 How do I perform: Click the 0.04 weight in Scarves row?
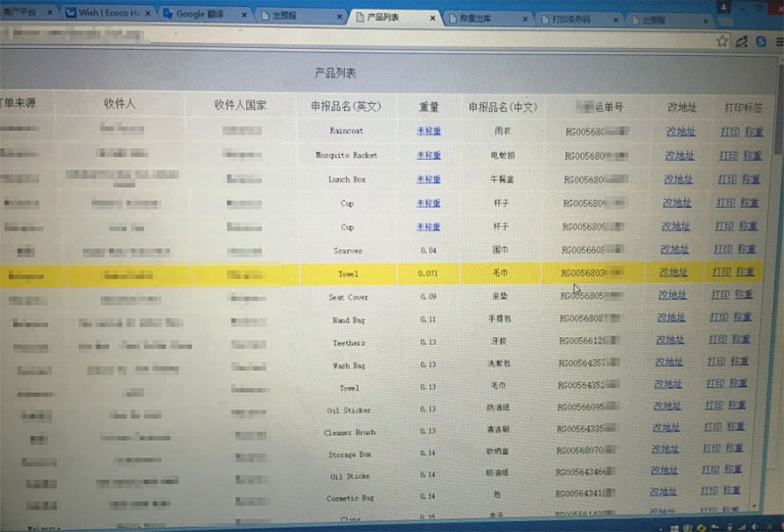(x=428, y=250)
